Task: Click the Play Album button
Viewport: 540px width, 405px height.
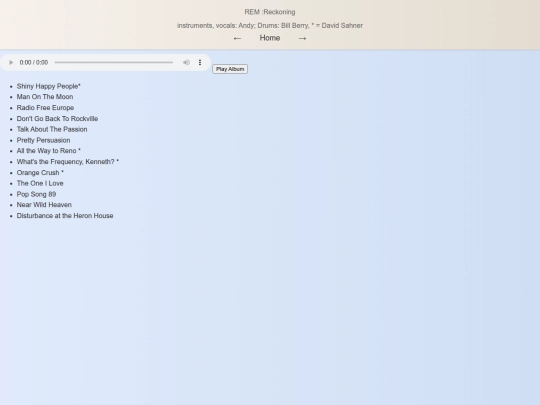Action: [x=230, y=69]
